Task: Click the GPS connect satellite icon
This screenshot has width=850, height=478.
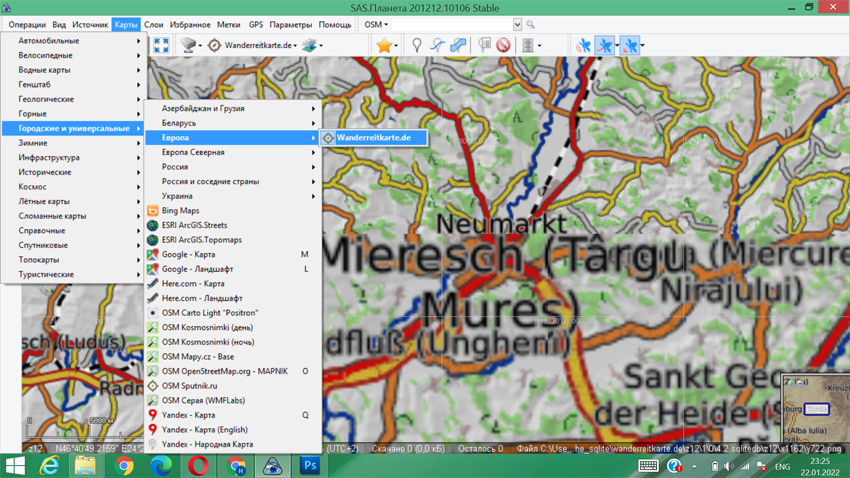Action: (x=583, y=45)
